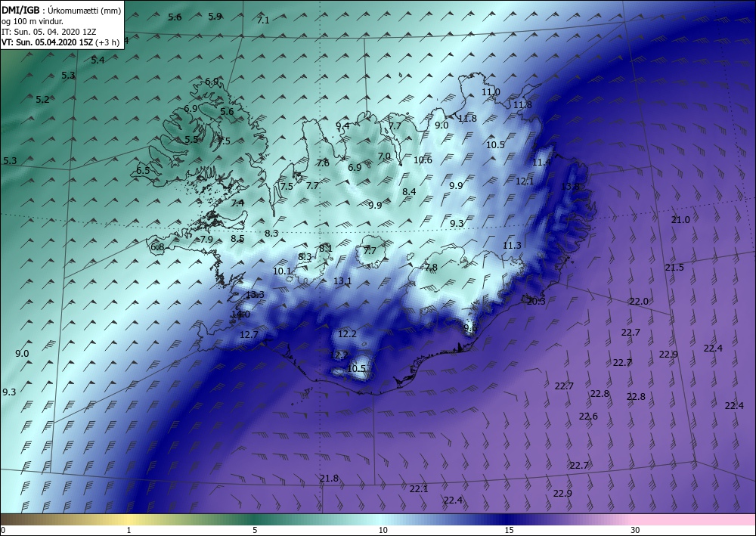
Task: Click the 7.9 value label on the map
Action: 206,239
